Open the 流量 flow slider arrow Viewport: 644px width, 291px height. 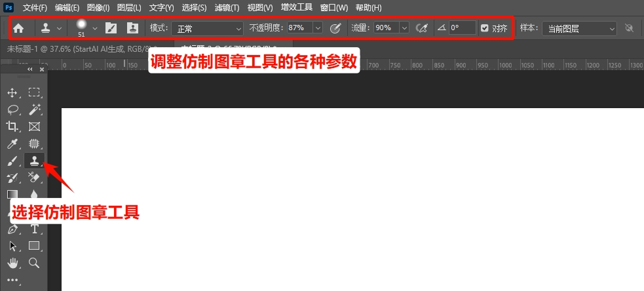(405, 28)
